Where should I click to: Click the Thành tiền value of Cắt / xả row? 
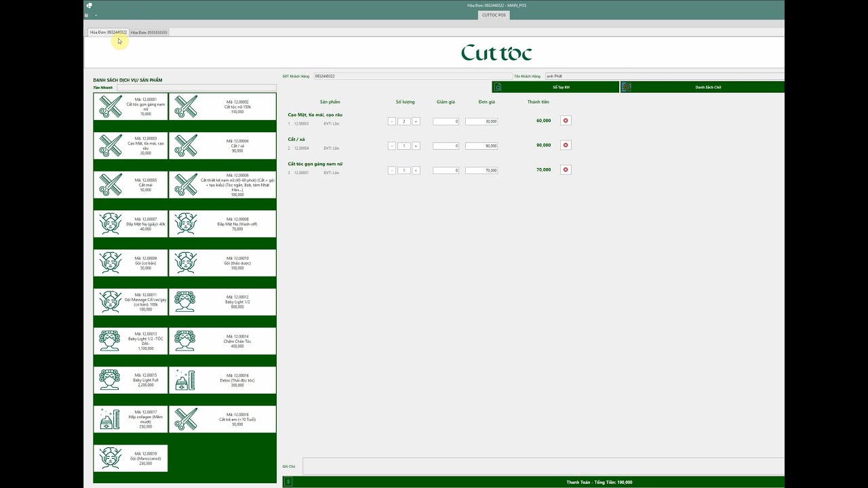click(543, 145)
